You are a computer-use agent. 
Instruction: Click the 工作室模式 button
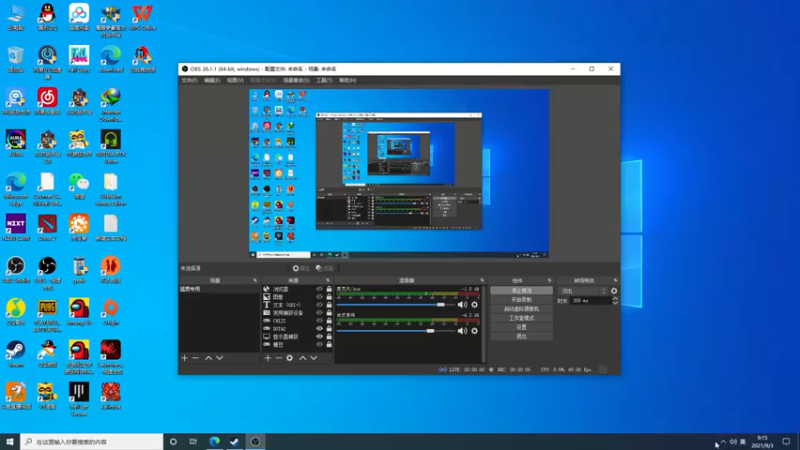coord(521,318)
